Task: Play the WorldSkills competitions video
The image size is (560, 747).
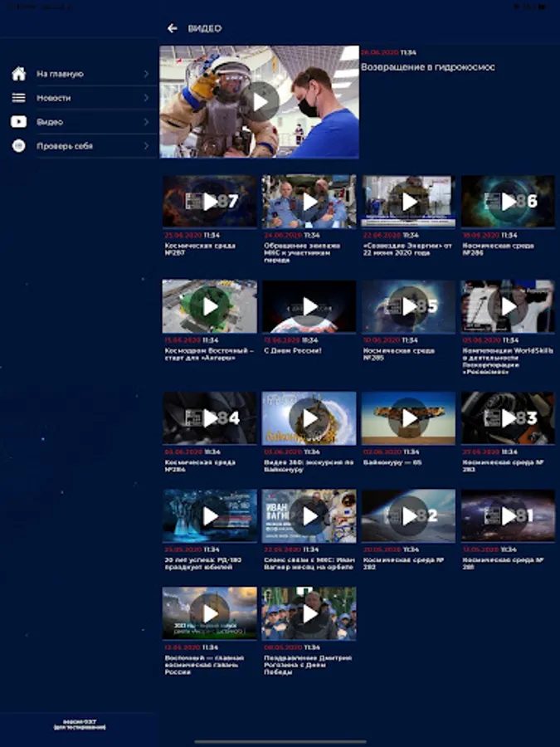Action: pyautogui.click(x=508, y=306)
